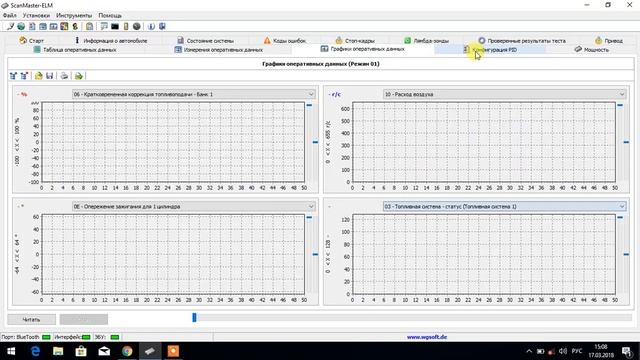Open saved graph data with folder icon
Viewport: 640px width, 360px height.
pyautogui.click(x=39, y=76)
